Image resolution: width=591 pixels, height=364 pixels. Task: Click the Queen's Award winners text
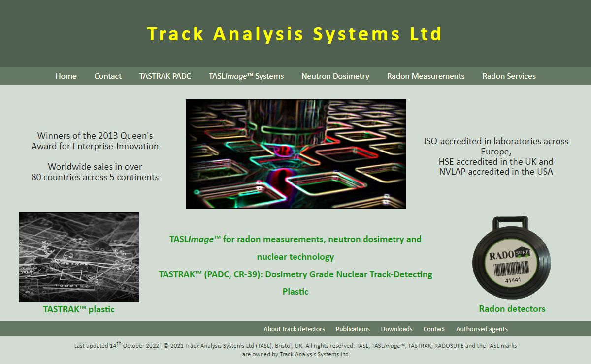click(x=95, y=141)
